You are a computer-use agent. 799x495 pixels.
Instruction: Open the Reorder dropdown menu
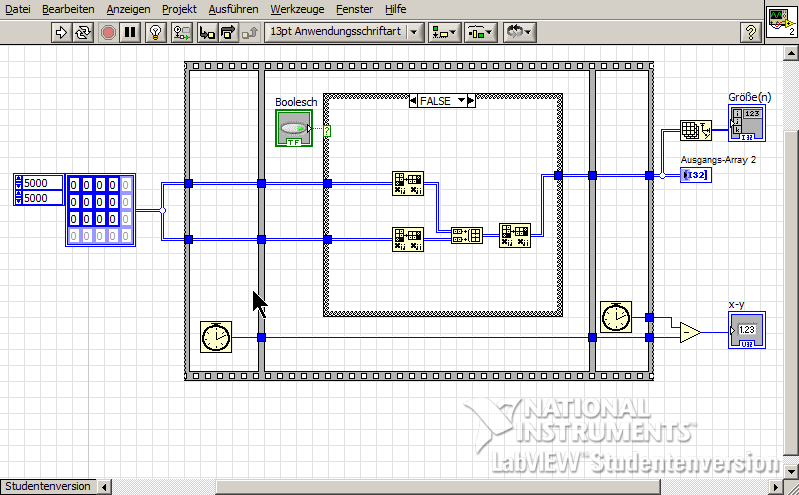[519, 32]
